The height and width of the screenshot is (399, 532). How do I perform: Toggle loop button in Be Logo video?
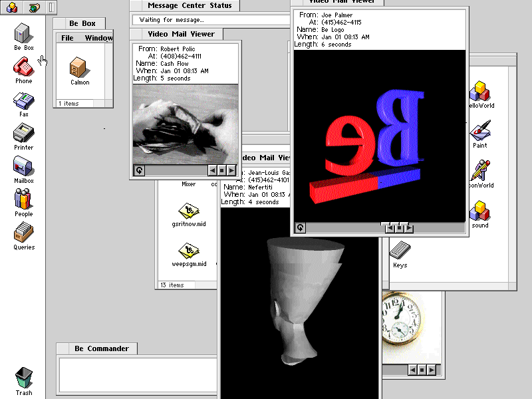click(300, 228)
